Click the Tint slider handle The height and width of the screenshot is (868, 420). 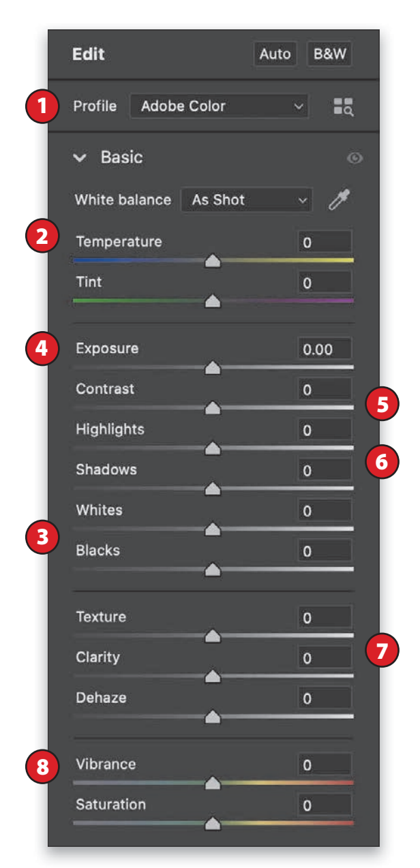click(x=213, y=301)
